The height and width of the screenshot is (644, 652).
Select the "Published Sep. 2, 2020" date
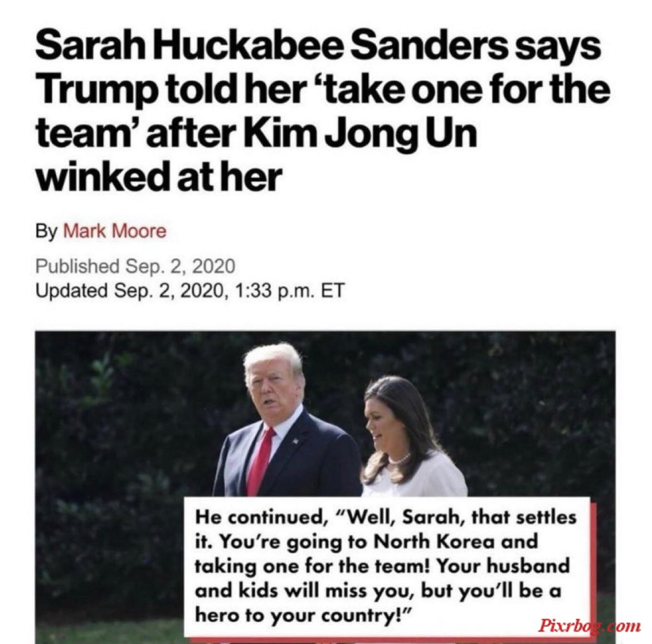click(x=135, y=267)
